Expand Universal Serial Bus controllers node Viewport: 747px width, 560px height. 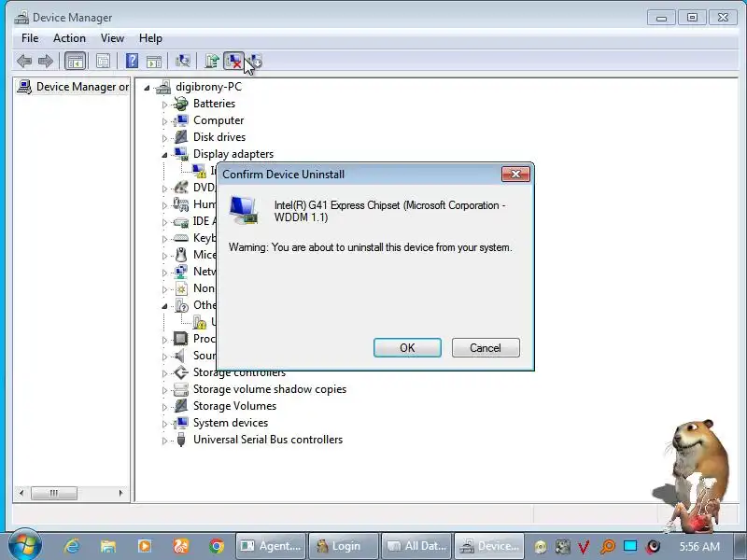coord(165,441)
